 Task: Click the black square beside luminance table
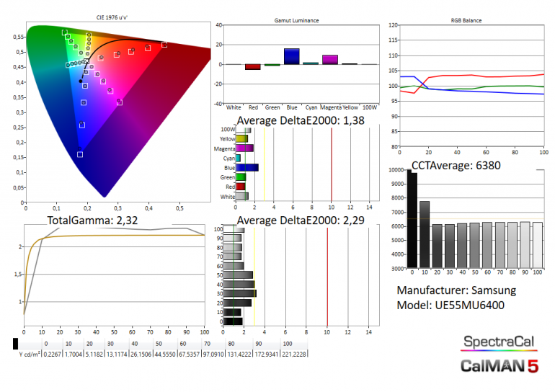pos(17,344)
